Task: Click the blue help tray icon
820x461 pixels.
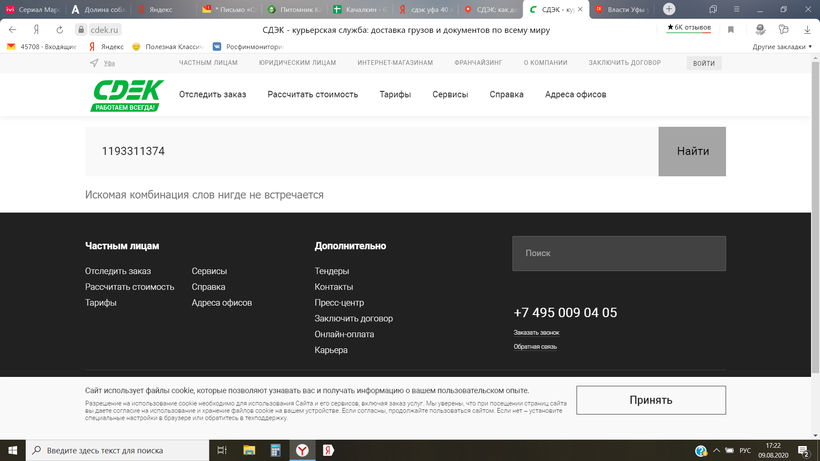Action: coord(701,451)
